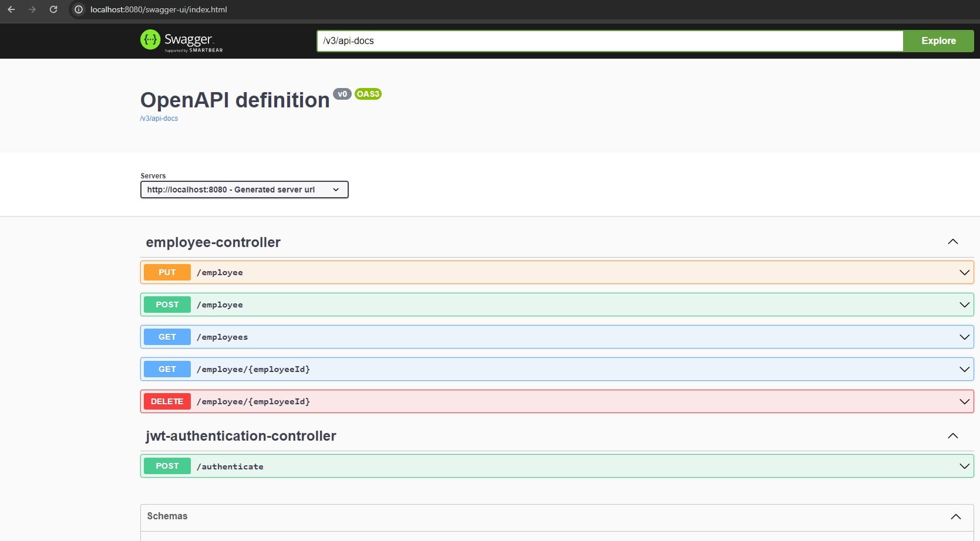The image size is (980, 541).
Task: Expand POST /employee chevron
Action: 964,305
